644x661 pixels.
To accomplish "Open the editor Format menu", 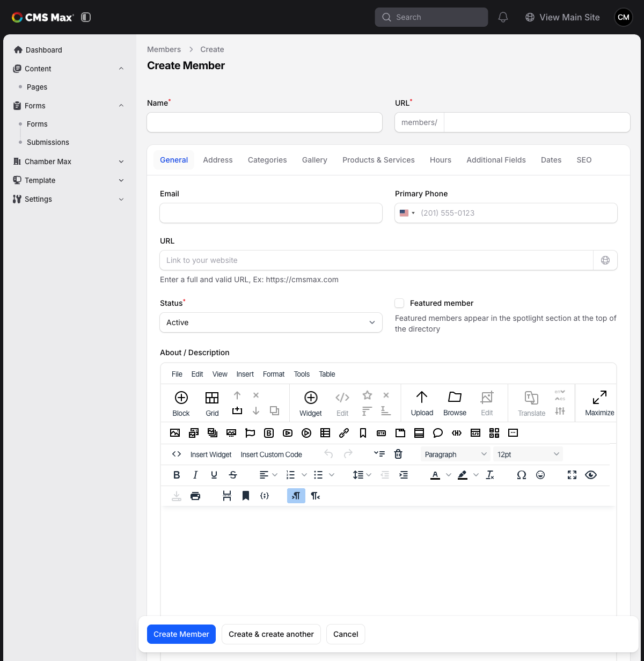I will click(274, 374).
